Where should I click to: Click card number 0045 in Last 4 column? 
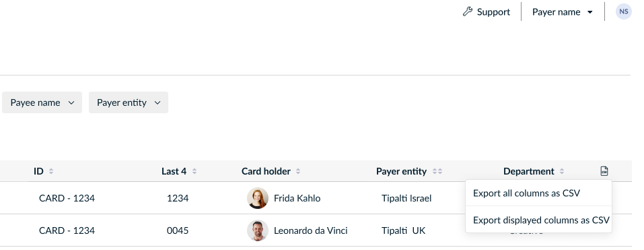[x=178, y=230]
